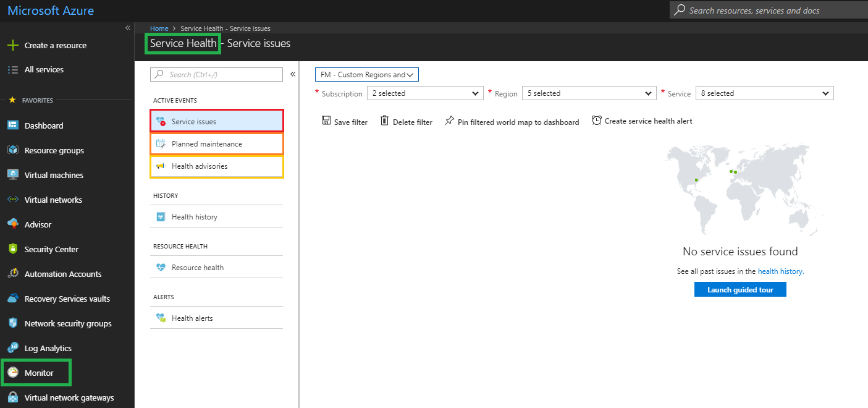Viewport: 868px width, 408px height.
Task: Follow the health history link
Action: tap(780, 271)
